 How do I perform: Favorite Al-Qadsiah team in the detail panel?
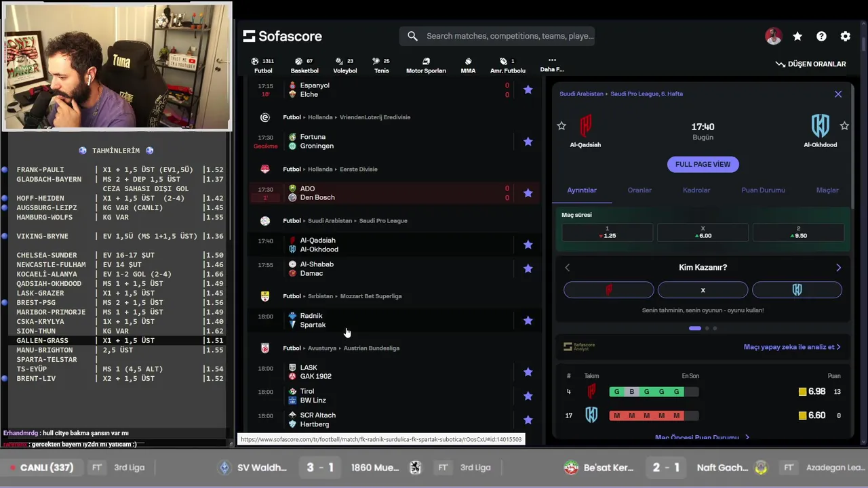pos(561,126)
